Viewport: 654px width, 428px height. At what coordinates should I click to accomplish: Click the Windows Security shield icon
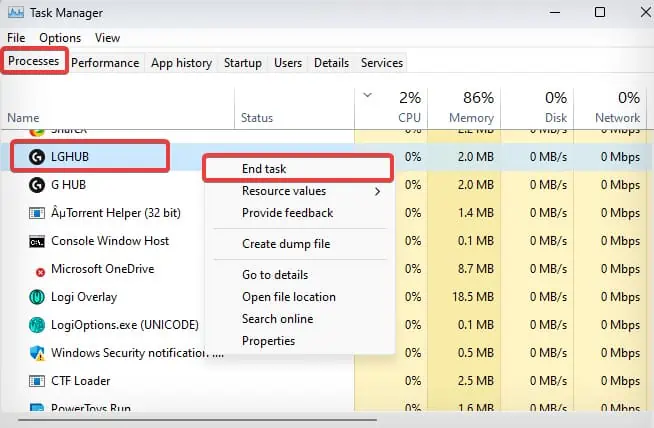tap(37, 353)
